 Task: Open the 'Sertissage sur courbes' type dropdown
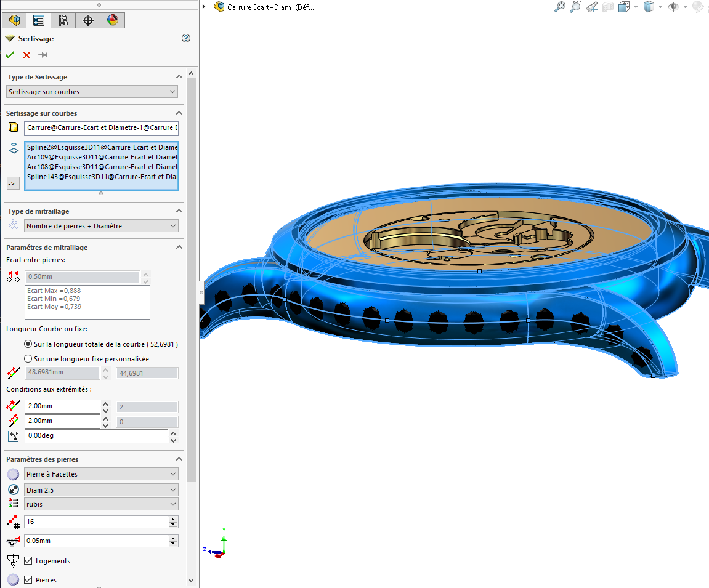[x=92, y=92]
